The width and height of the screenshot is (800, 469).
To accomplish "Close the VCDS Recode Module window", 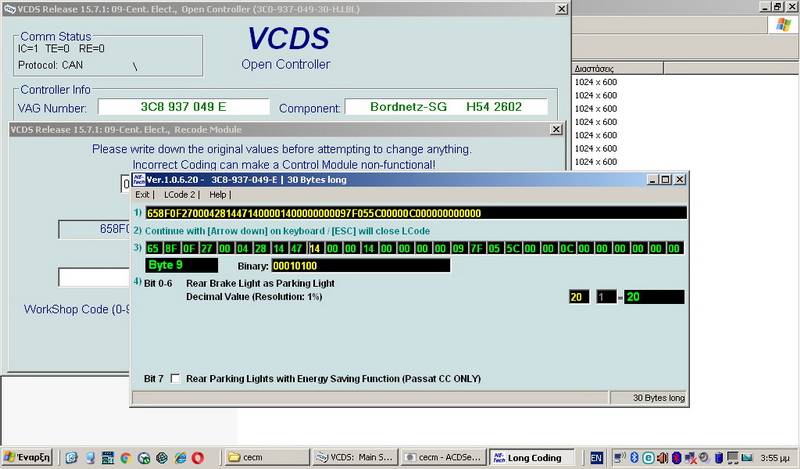I will 557,130.
